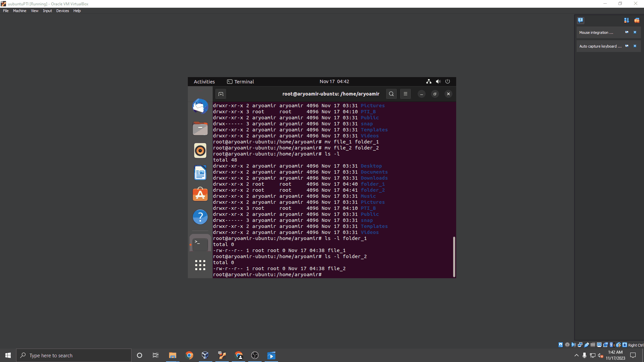
Task: Toggle the VirtualBox notification center icon
Action: pyautogui.click(x=581, y=20)
